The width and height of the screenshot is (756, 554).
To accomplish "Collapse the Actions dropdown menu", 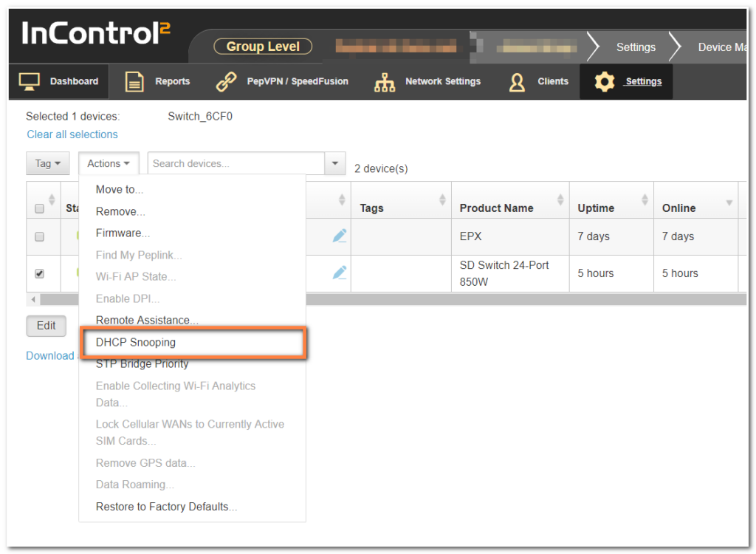I will click(x=109, y=163).
